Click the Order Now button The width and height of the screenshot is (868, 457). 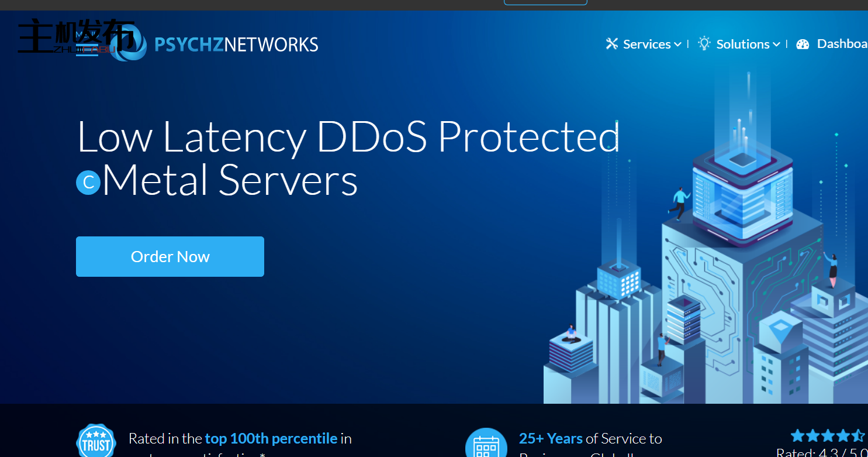pyautogui.click(x=170, y=256)
